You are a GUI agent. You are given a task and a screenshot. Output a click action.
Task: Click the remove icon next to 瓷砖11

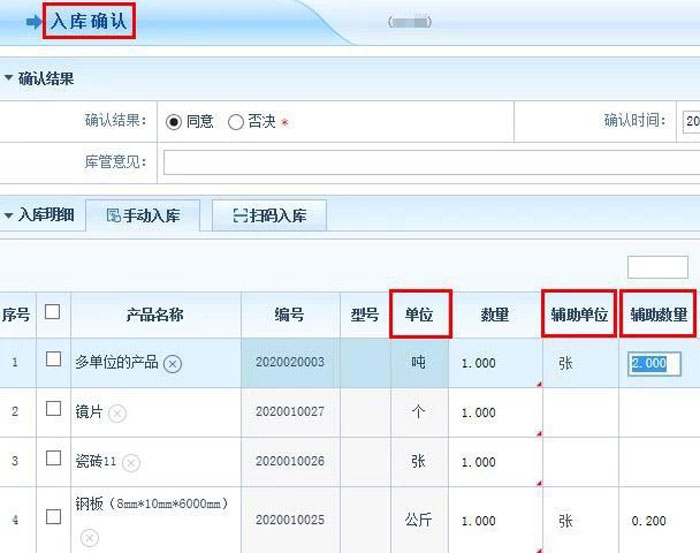click(x=131, y=463)
